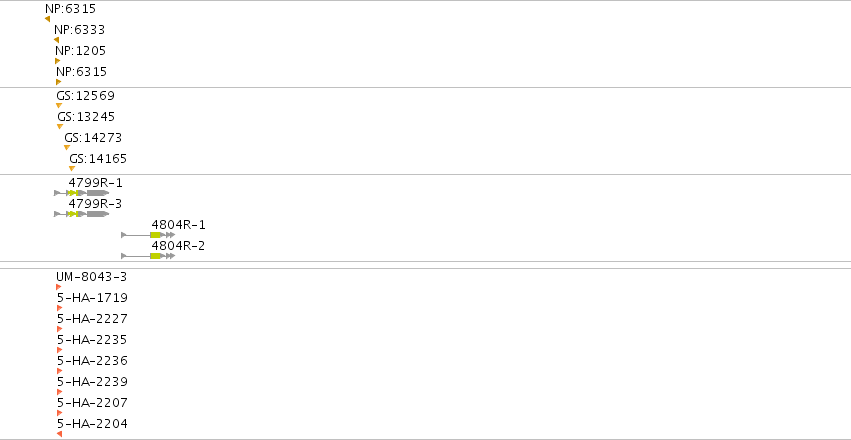Image resolution: width=851 pixels, height=440 pixels.
Task: Click the 4799R-1 gene model glyph
Action: (82, 193)
